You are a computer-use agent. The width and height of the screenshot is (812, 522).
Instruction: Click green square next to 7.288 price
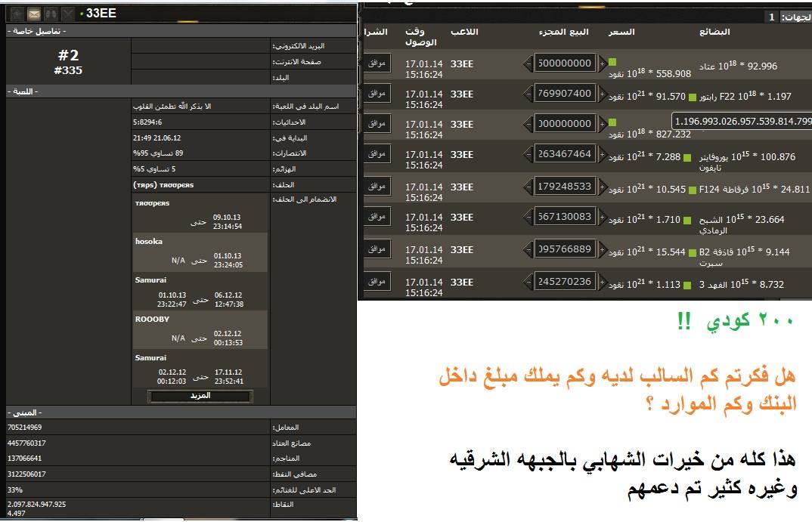pyautogui.click(x=687, y=157)
